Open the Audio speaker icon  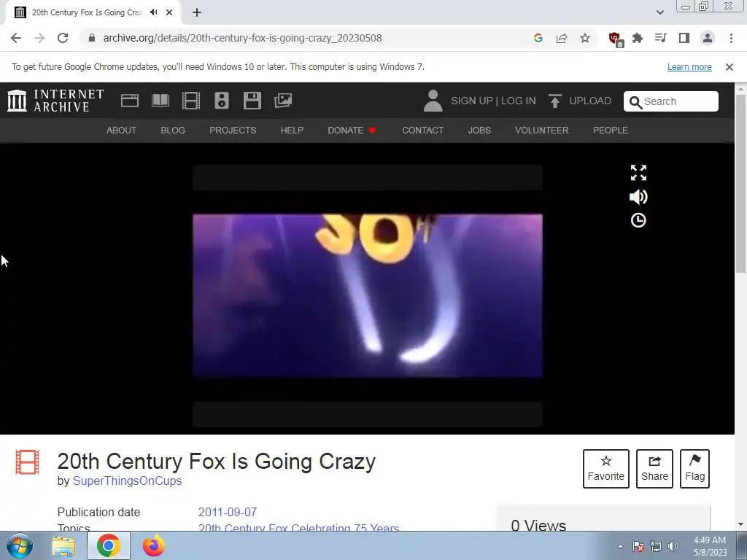tap(222, 101)
